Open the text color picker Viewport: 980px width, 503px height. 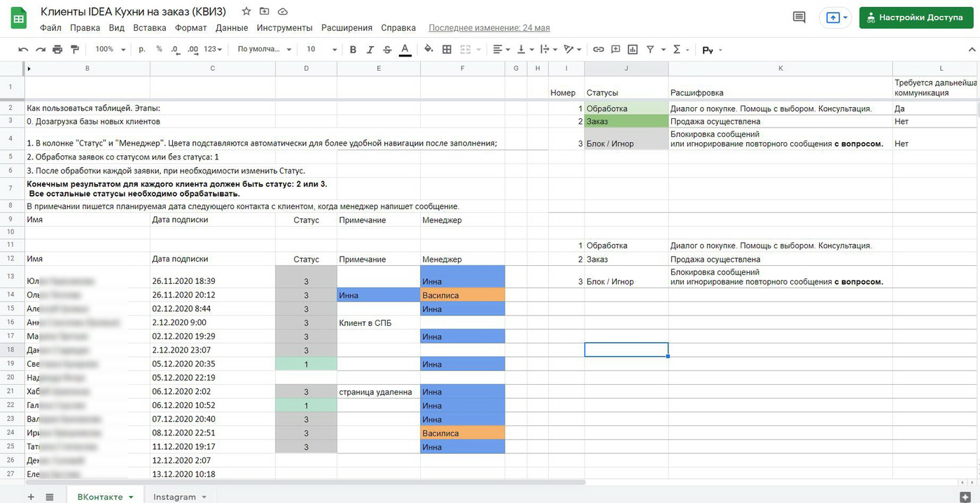click(405, 50)
